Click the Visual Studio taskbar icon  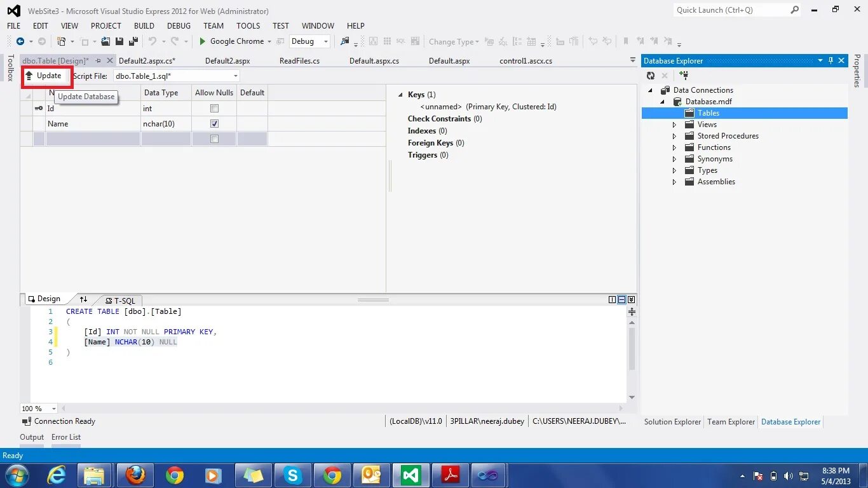point(410,475)
